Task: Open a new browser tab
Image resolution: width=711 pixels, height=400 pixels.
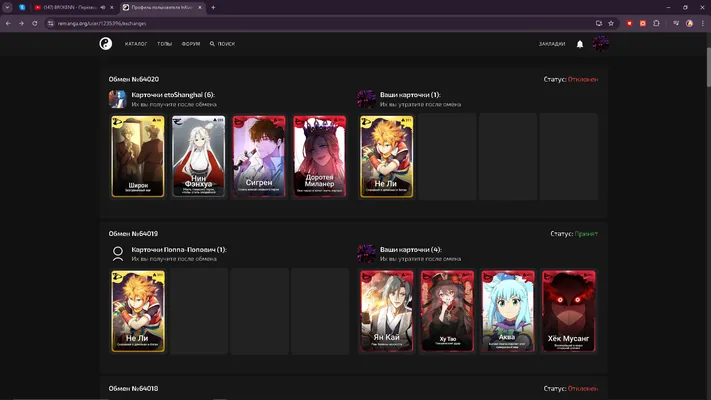Action: pyautogui.click(x=213, y=7)
